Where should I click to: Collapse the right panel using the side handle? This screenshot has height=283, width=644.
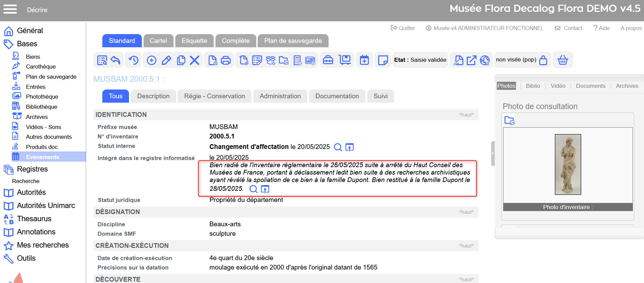point(493,153)
